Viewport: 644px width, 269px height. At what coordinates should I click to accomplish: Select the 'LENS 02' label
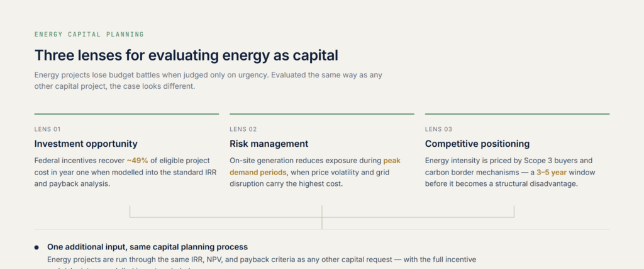pos(243,129)
